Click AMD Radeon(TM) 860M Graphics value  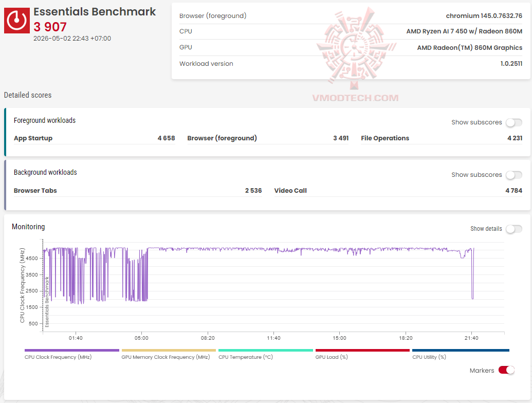tap(470, 47)
